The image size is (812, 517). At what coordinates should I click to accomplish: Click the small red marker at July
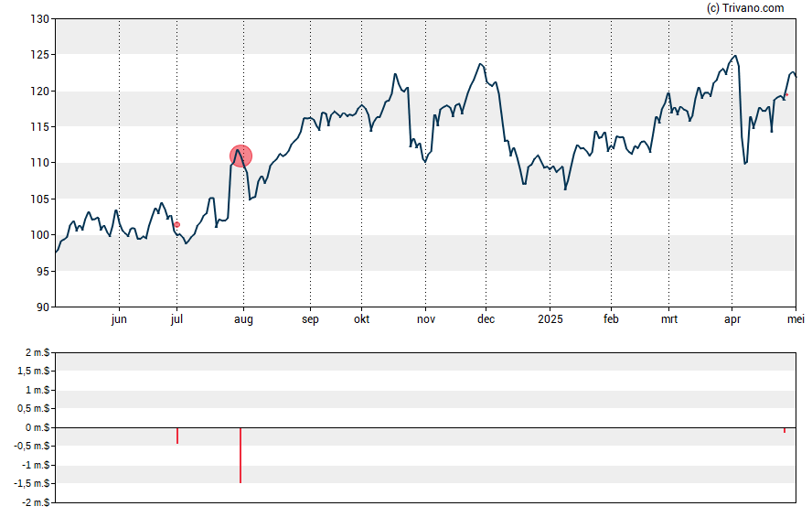click(177, 224)
